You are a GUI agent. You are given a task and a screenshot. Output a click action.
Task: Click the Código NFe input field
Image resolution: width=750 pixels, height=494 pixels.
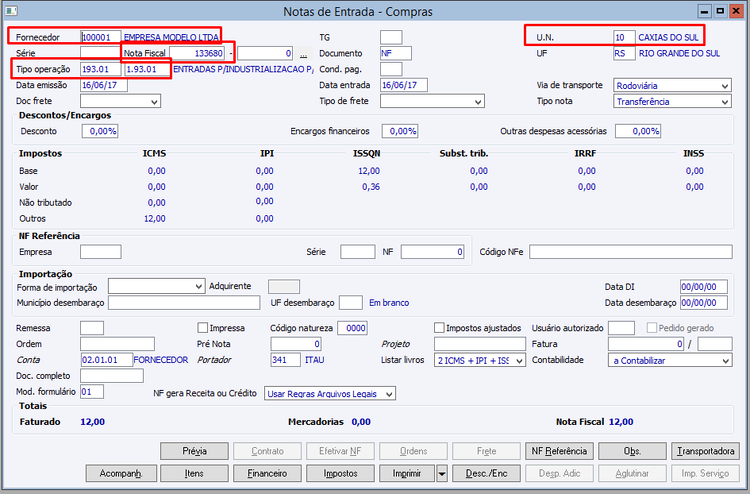tap(630, 252)
